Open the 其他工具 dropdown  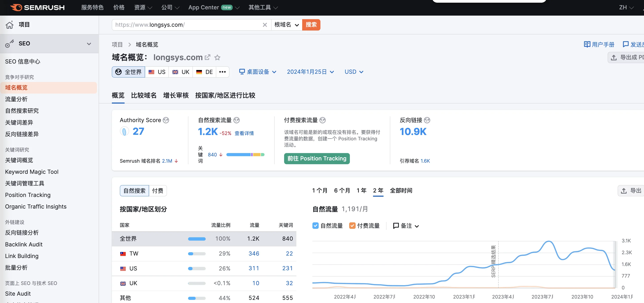[x=263, y=8]
